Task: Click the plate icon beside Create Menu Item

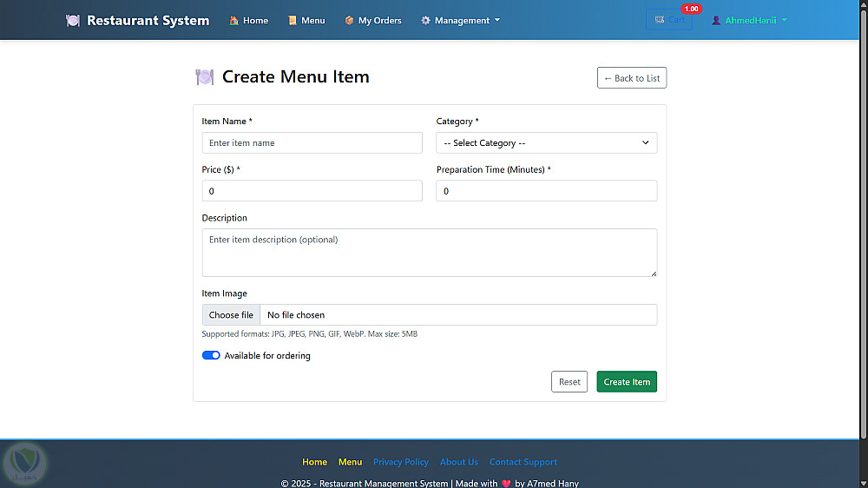Action: pos(205,76)
